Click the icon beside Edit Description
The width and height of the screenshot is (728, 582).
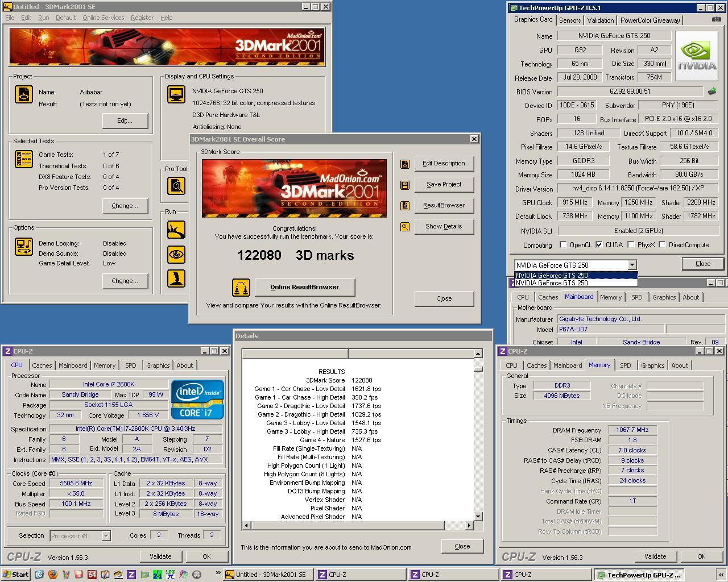coord(405,164)
